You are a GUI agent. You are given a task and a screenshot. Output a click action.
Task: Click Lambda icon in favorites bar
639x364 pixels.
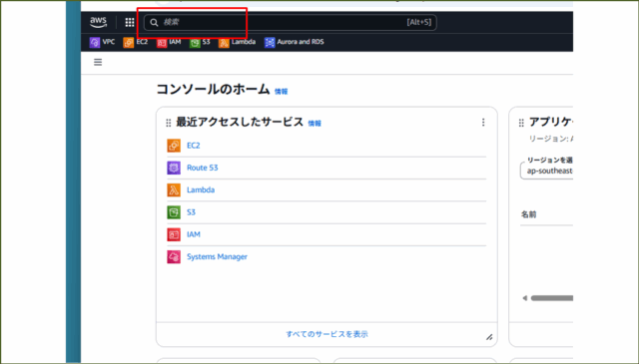tap(224, 42)
